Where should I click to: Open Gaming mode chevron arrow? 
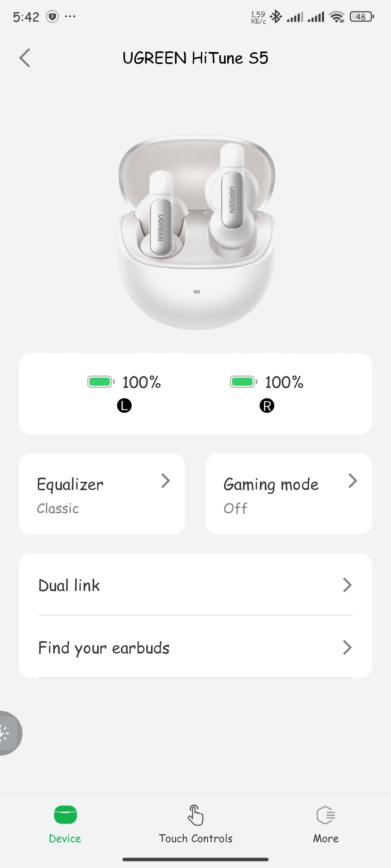353,480
